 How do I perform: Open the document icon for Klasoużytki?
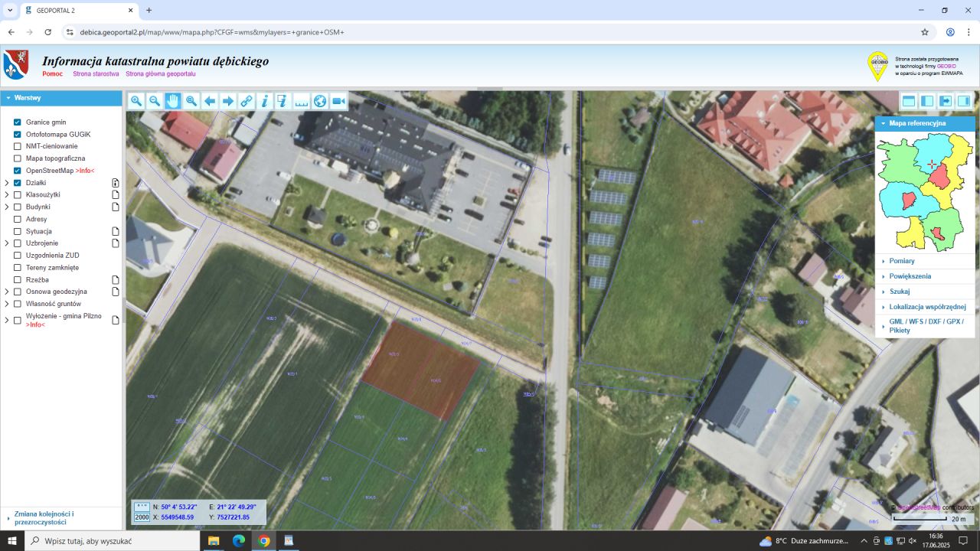click(116, 195)
